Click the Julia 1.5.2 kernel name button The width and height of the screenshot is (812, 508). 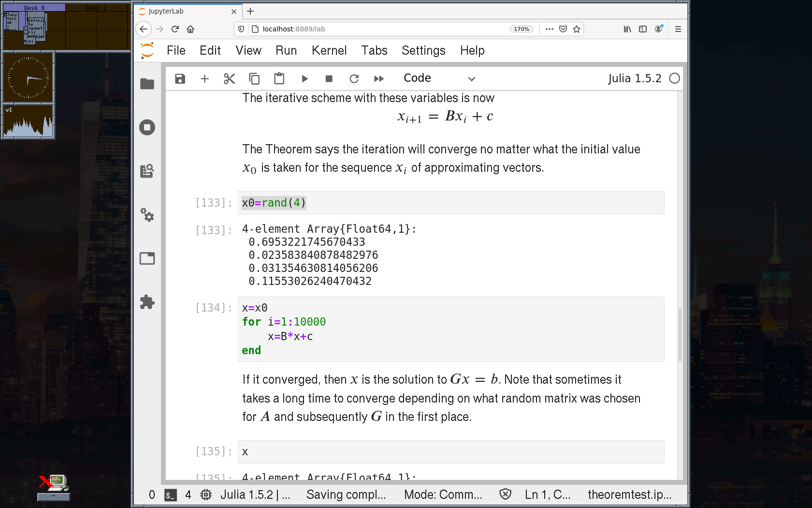pyautogui.click(x=634, y=78)
